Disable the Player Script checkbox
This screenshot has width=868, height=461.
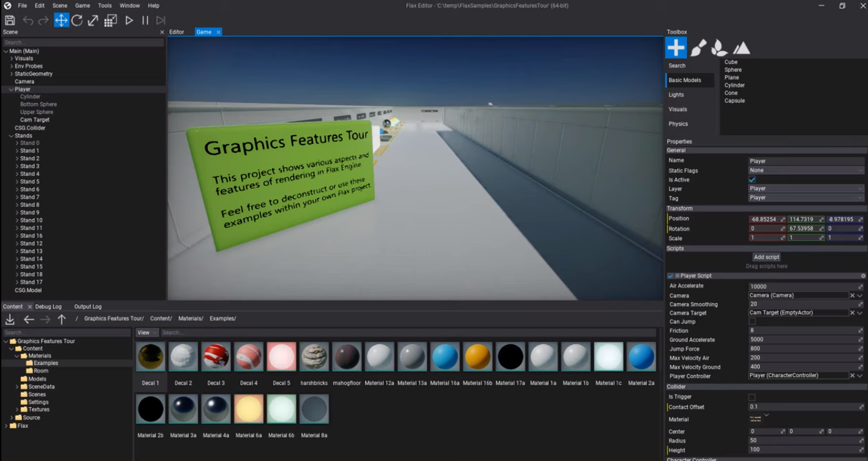[671, 275]
